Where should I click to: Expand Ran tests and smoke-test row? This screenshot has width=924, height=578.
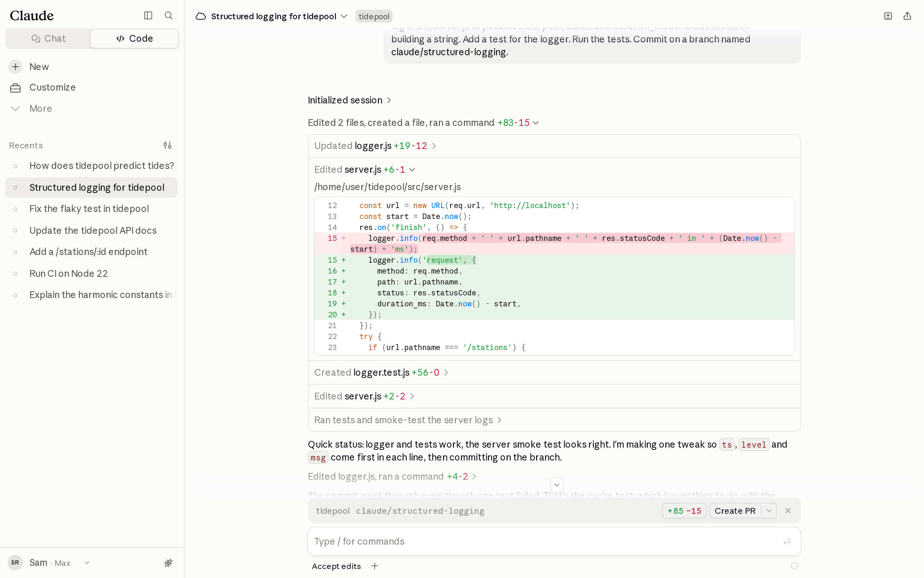408,420
